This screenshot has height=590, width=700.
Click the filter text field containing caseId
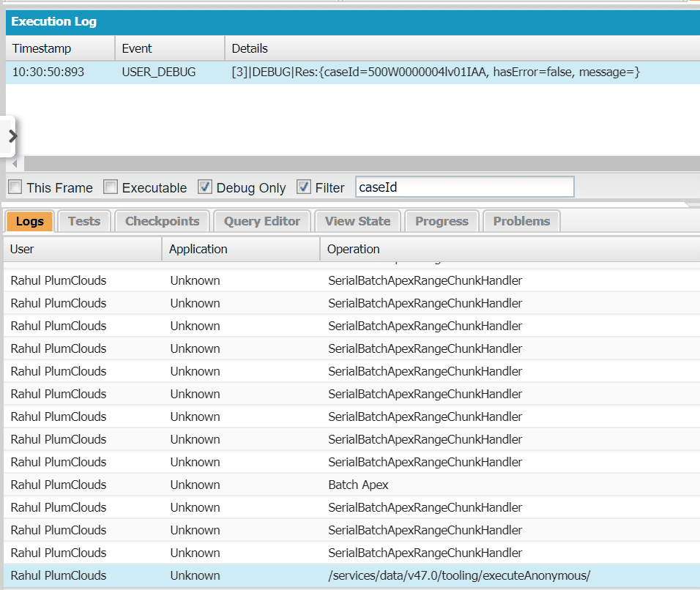point(464,187)
